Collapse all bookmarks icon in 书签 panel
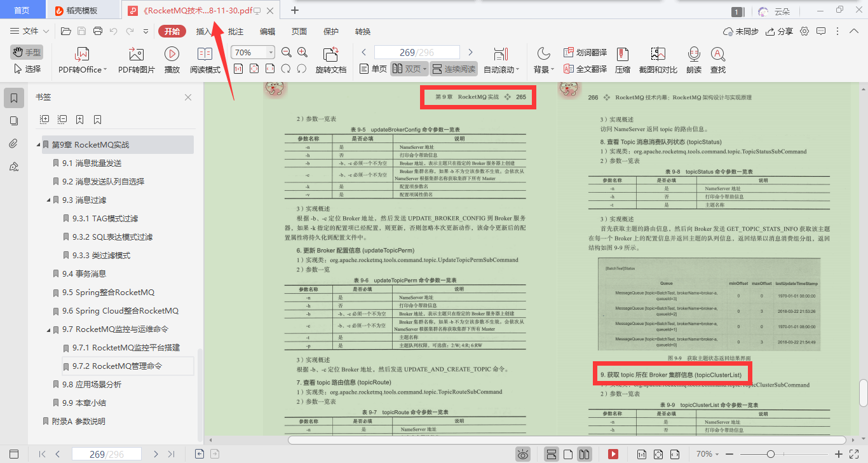The image size is (868, 463). point(62,119)
